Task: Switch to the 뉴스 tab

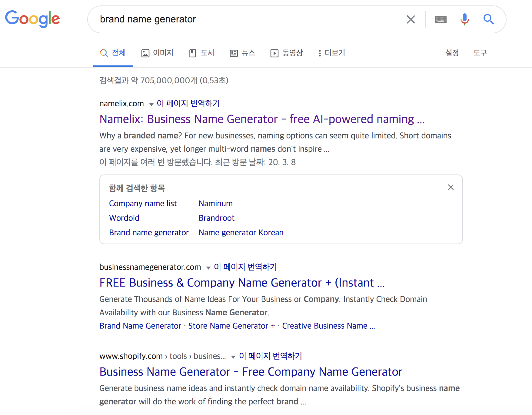Action: coord(242,53)
